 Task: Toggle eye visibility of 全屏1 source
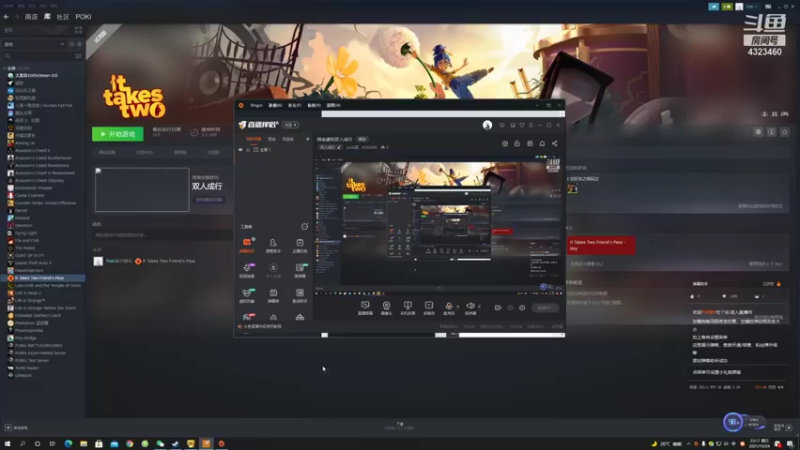[x=240, y=150]
